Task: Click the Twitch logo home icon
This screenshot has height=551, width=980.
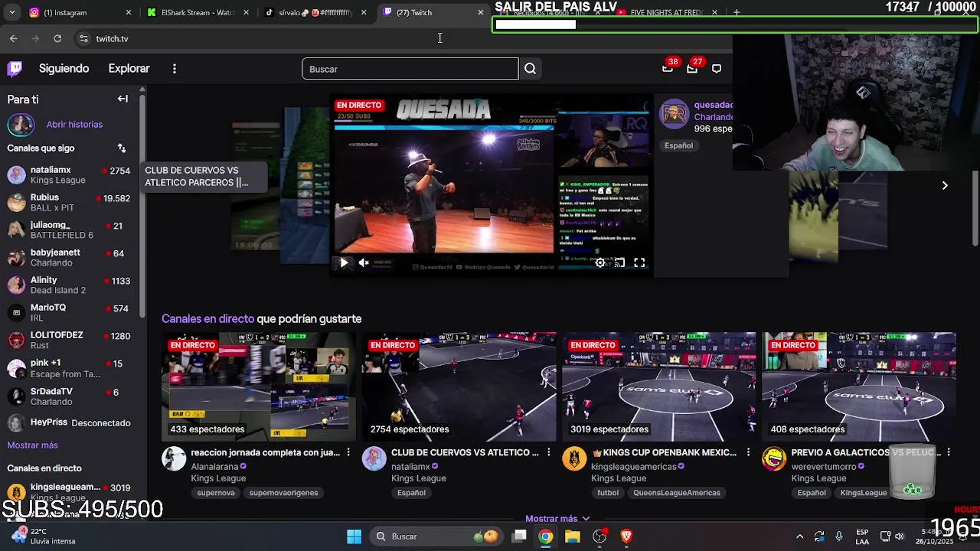Action: pos(15,69)
